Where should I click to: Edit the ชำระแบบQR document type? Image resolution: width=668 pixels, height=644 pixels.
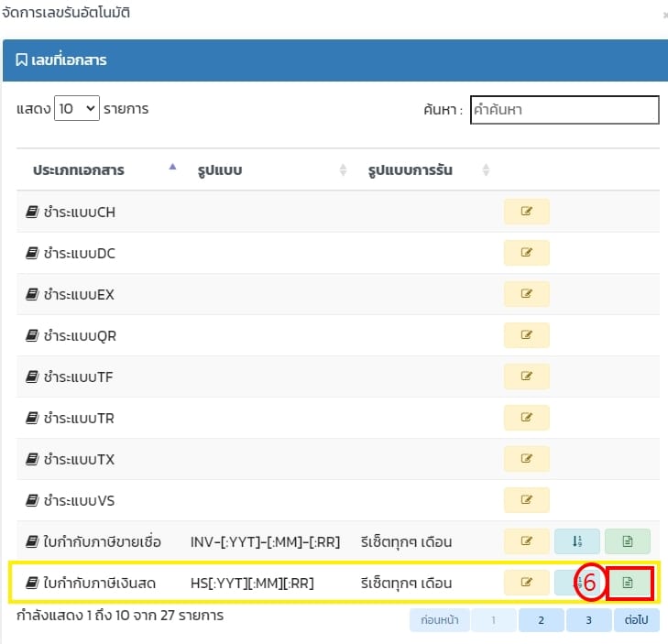click(526, 335)
